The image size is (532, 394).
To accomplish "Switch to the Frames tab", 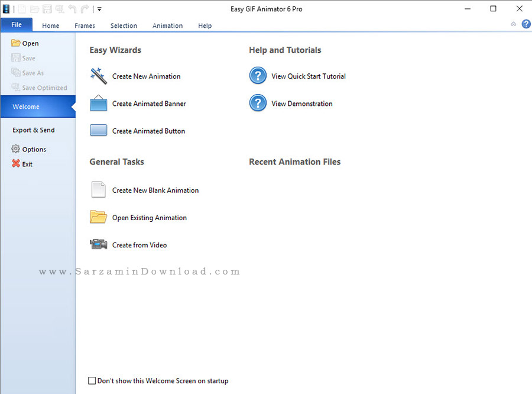I will (x=85, y=25).
